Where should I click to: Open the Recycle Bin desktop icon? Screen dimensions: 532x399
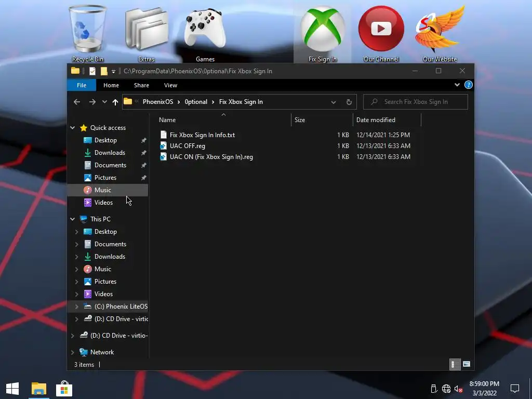[x=87, y=33]
